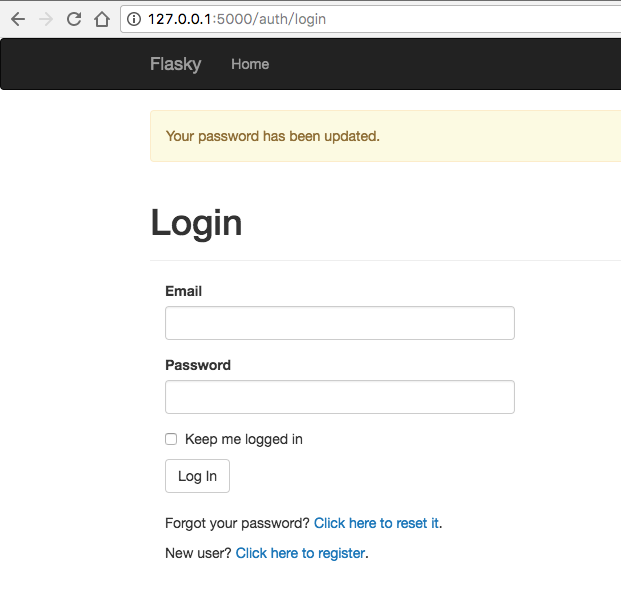The height and width of the screenshot is (612, 621).
Task: Open the Flasky brand link
Action: coord(175,64)
